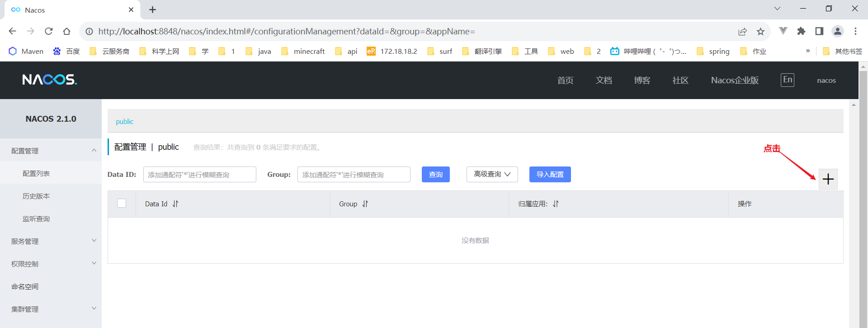Click the plus icon to create configuration
The height and width of the screenshot is (328, 868).
(x=828, y=179)
